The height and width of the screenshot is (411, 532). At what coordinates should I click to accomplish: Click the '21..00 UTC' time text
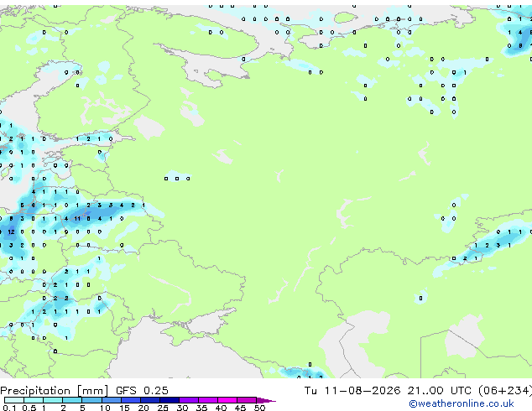(x=440, y=390)
